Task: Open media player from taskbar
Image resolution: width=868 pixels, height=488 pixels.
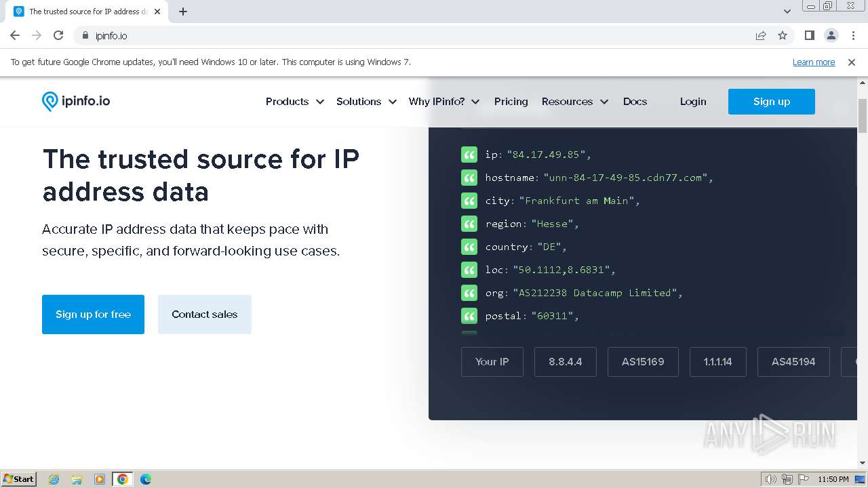Action: [x=100, y=479]
